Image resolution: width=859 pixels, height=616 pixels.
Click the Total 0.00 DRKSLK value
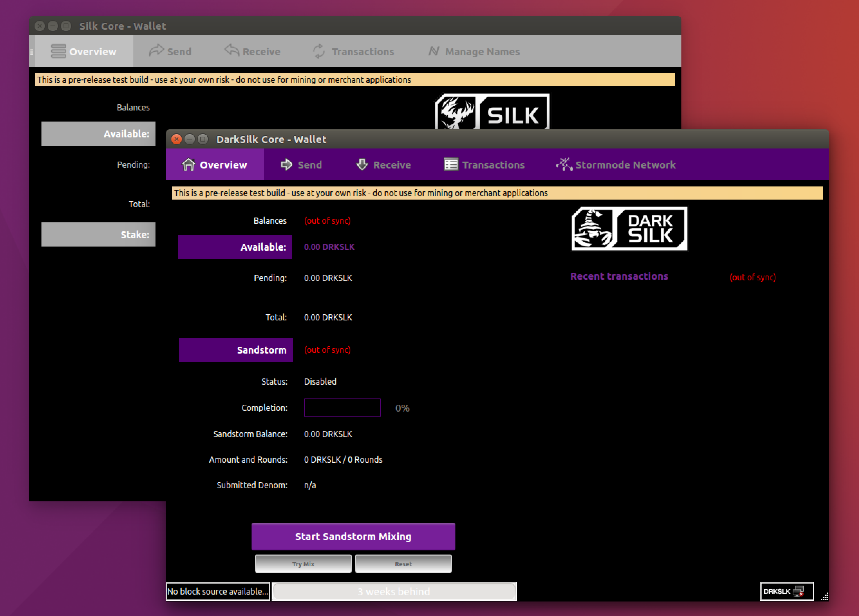328,317
